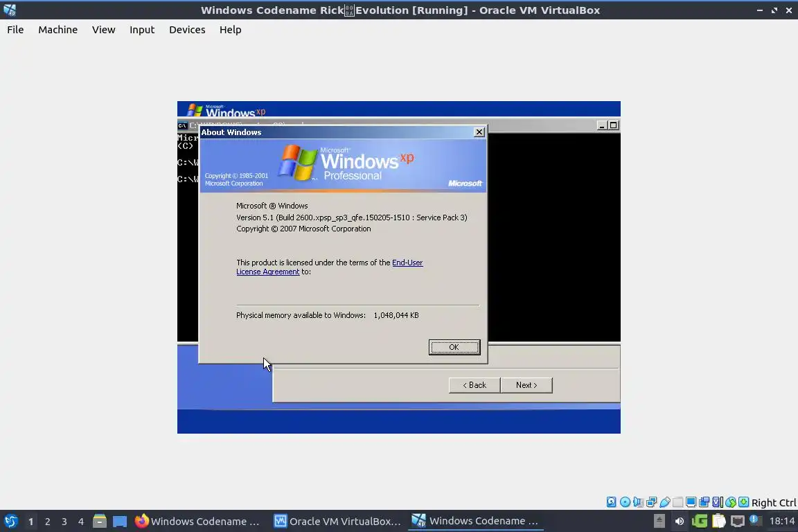Click the keyboard capture arrow status icon
The image size is (798, 532).
point(743,502)
